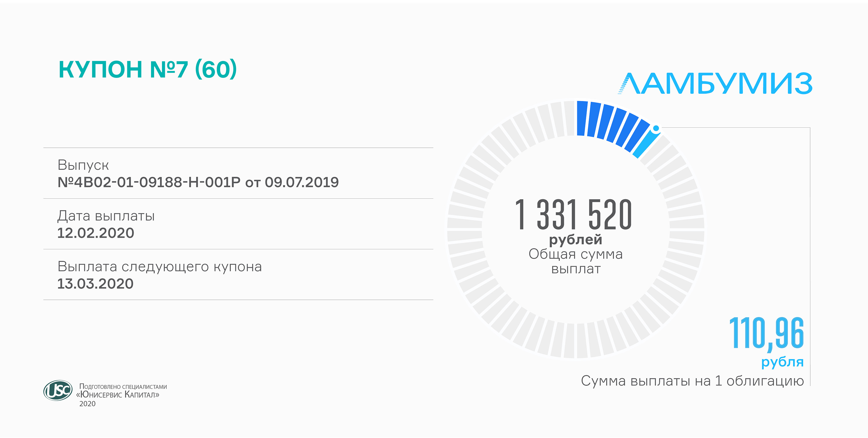868x438 pixels.
Task: Click the striped slash in the ЛАМБУМИЗ logo
Action: [x=623, y=85]
